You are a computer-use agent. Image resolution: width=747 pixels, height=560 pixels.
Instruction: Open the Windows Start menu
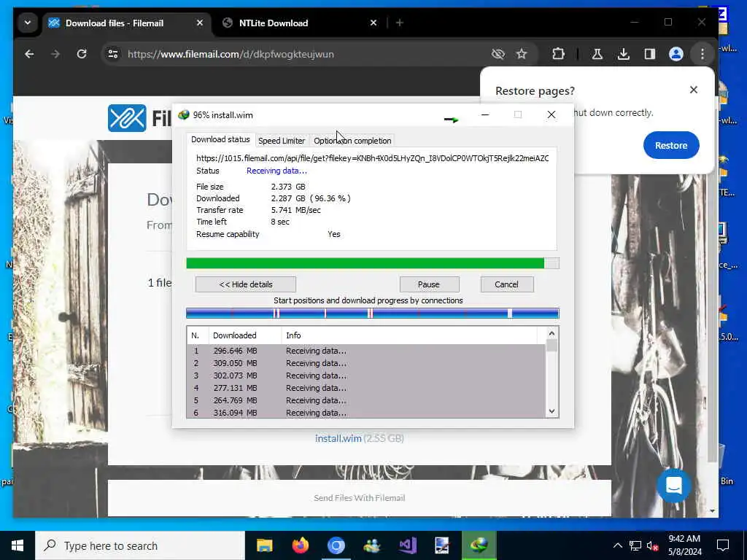[18, 545]
